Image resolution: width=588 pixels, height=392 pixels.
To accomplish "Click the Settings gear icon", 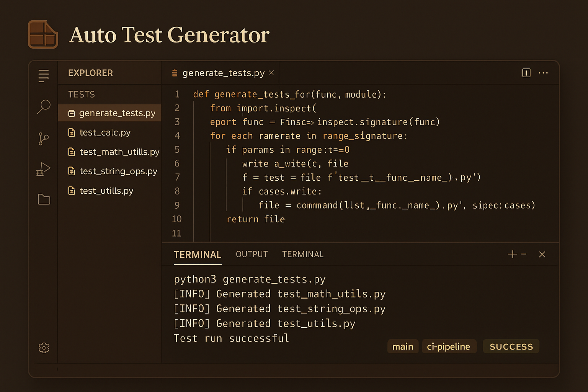I will (x=44, y=348).
